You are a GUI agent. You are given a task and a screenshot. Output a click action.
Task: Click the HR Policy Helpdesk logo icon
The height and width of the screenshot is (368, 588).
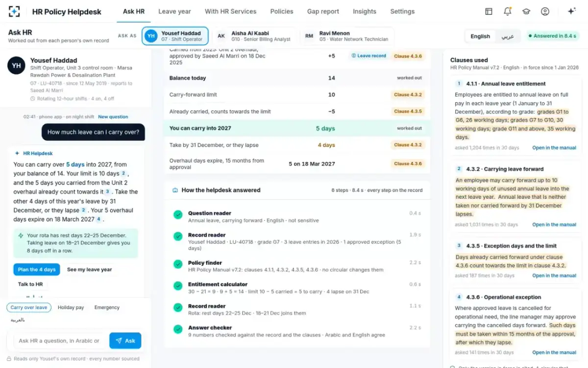pos(15,11)
